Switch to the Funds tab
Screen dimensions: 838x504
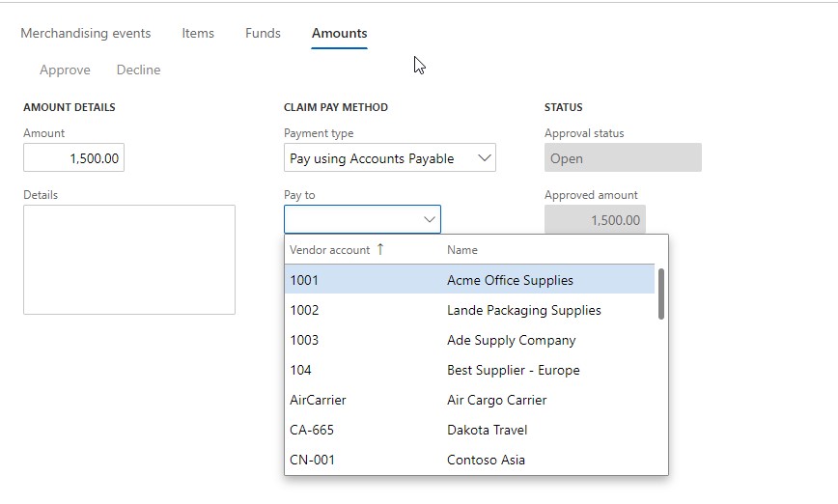(x=263, y=33)
